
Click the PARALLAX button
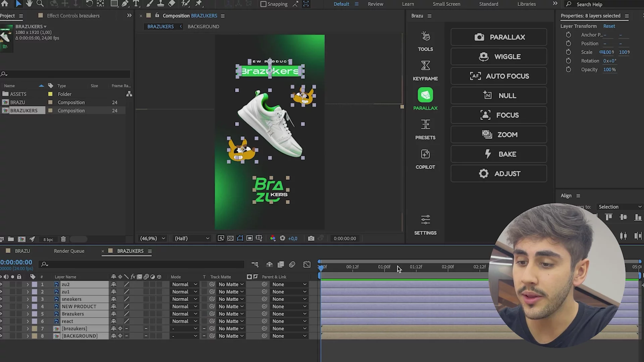coord(499,37)
